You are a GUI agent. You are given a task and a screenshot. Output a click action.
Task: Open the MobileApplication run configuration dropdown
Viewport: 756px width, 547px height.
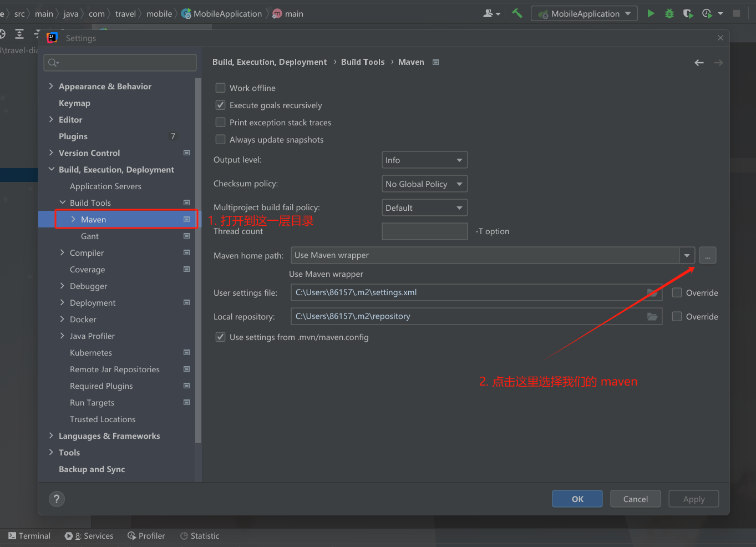point(584,13)
